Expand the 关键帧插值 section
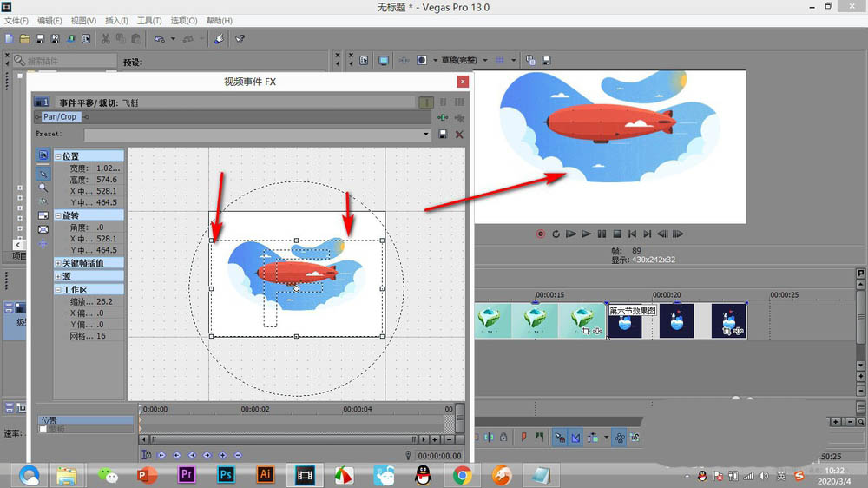 pyautogui.click(x=58, y=263)
